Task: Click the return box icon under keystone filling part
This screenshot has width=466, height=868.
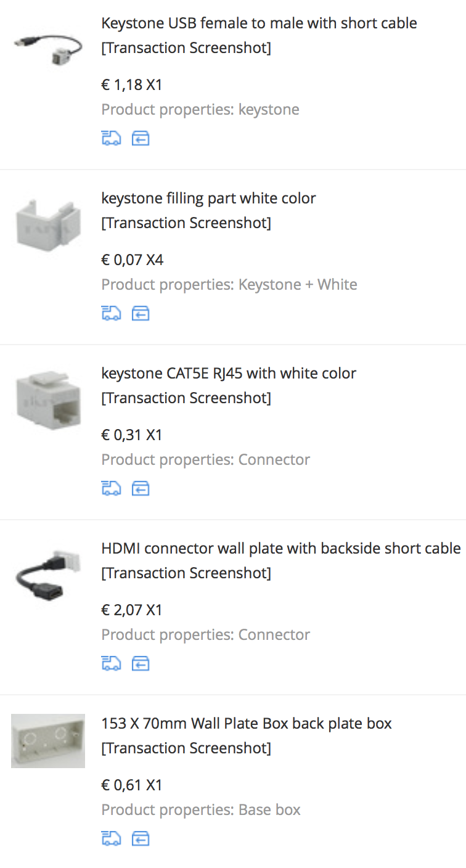Action: (141, 314)
